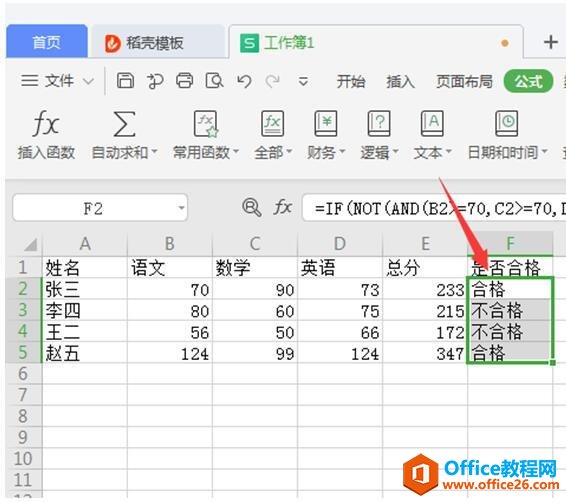Click the Redo arrow icon
The image size is (566, 502).
coord(273,81)
